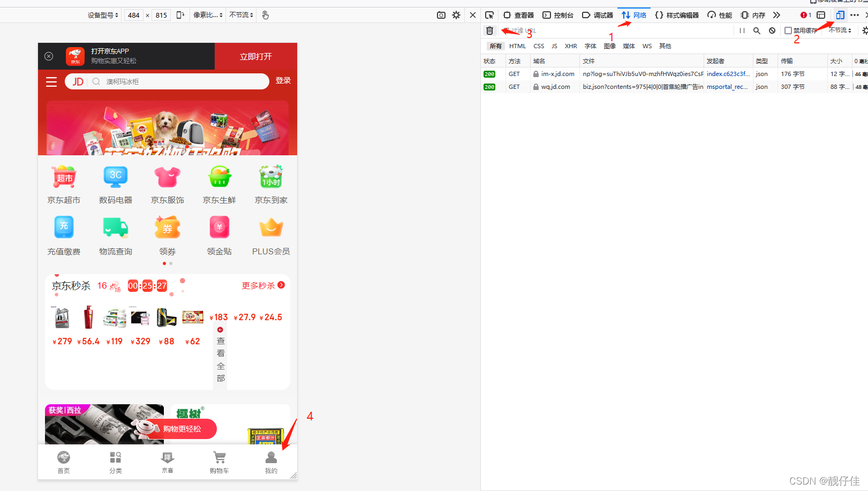
Task: Filter requests by JS
Action: (554, 46)
